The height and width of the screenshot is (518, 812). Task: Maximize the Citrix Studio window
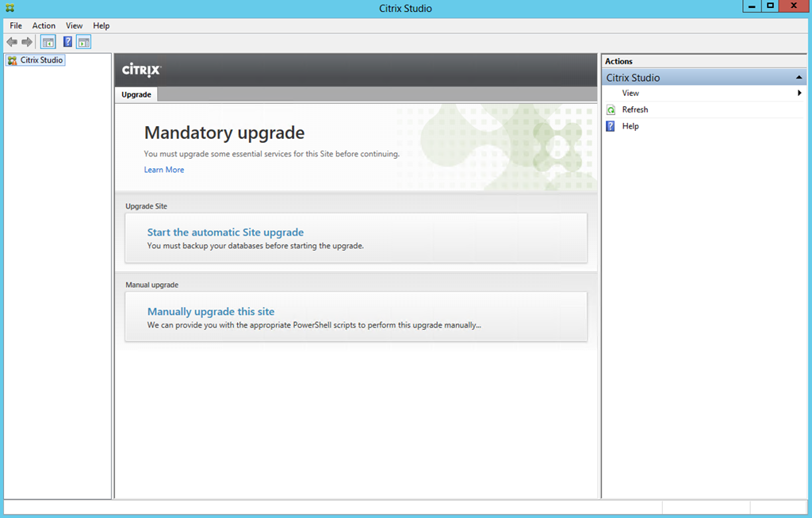(x=770, y=6)
